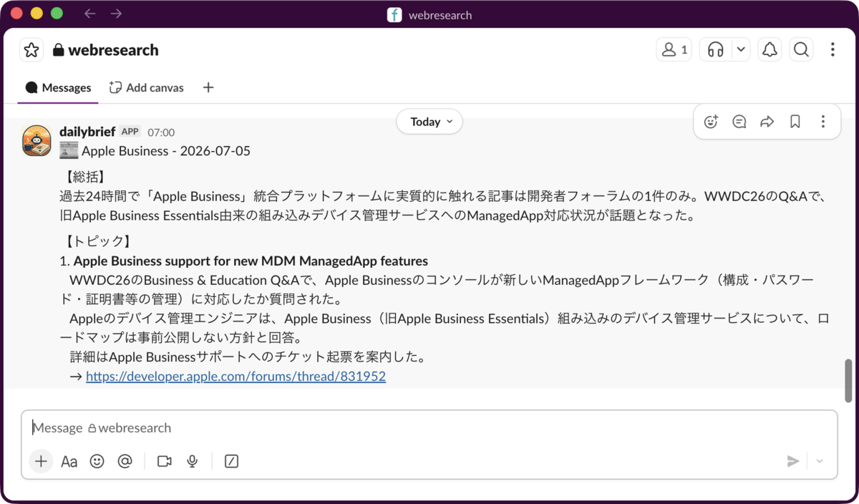Click the 【トピック】 section heading
The image size is (859, 504).
point(98,242)
